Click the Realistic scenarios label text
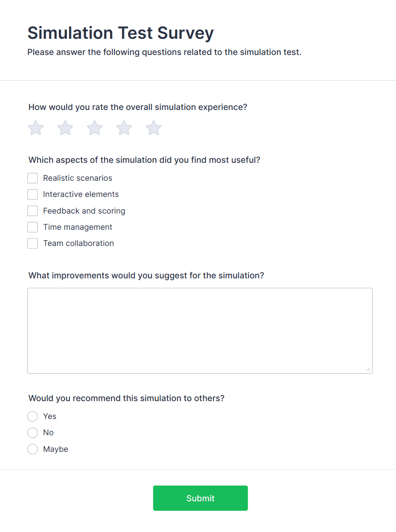The image size is (396, 532). click(77, 178)
